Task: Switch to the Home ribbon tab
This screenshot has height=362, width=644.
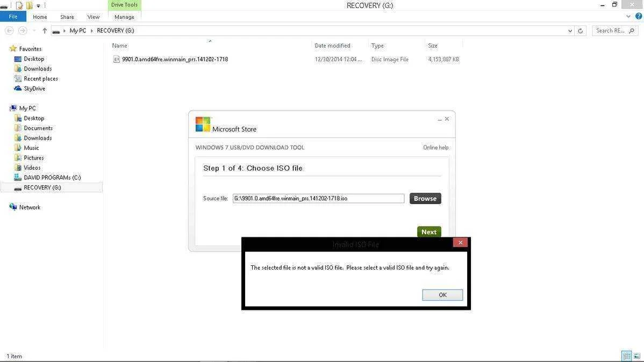Action: (x=40, y=17)
